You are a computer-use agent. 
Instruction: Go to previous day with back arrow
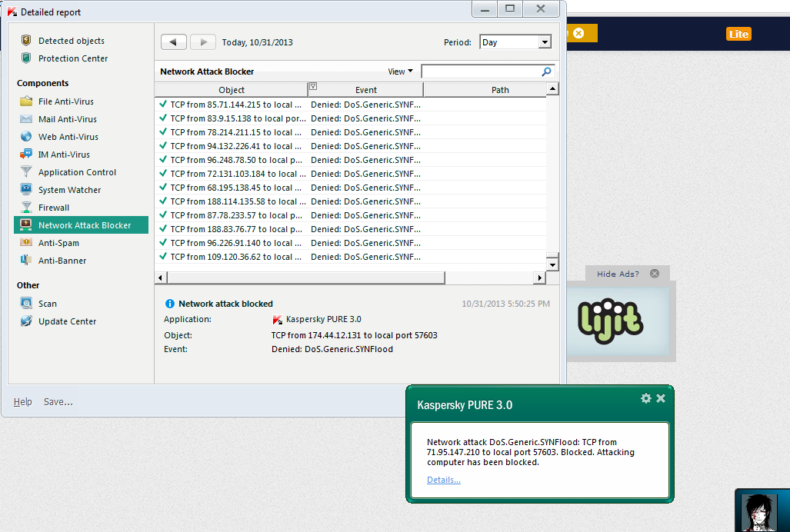pyautogui.click(x=174, y=42)
